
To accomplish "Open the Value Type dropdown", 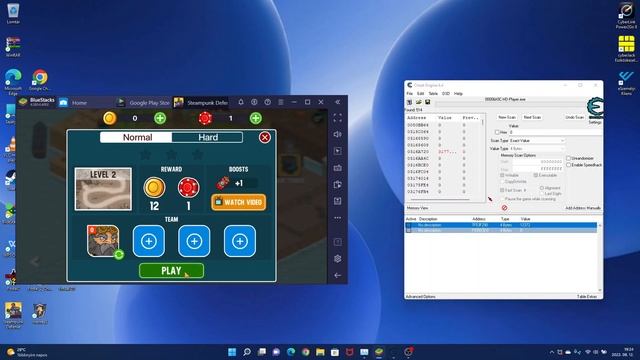I will pyautogui.click(x=537, y=149).
